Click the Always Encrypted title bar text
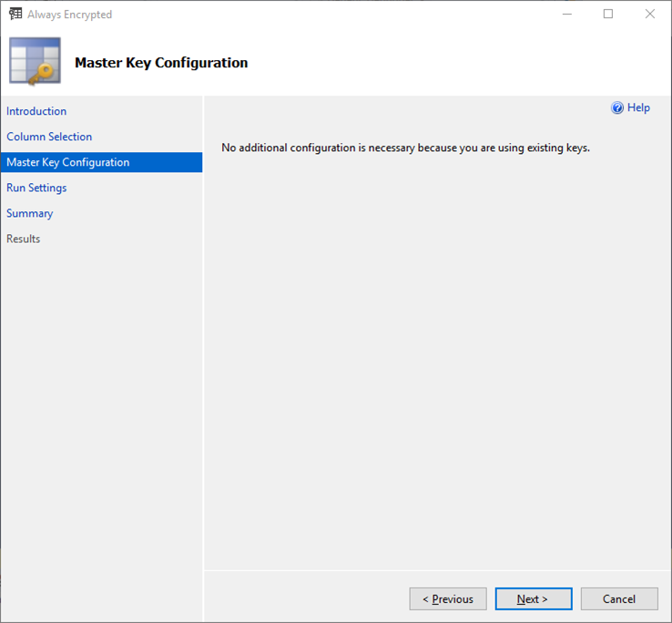This screenshot has height=623, width=672. pos(70,15)
